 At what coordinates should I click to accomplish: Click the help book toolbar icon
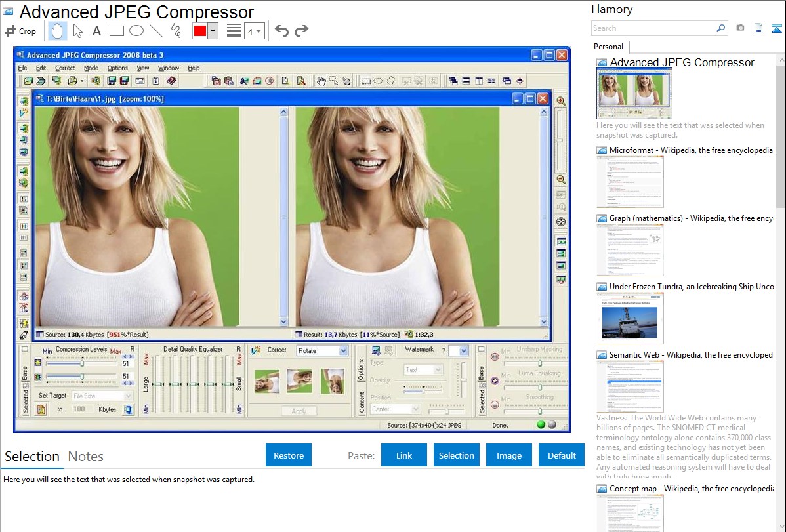pos(171,81)
